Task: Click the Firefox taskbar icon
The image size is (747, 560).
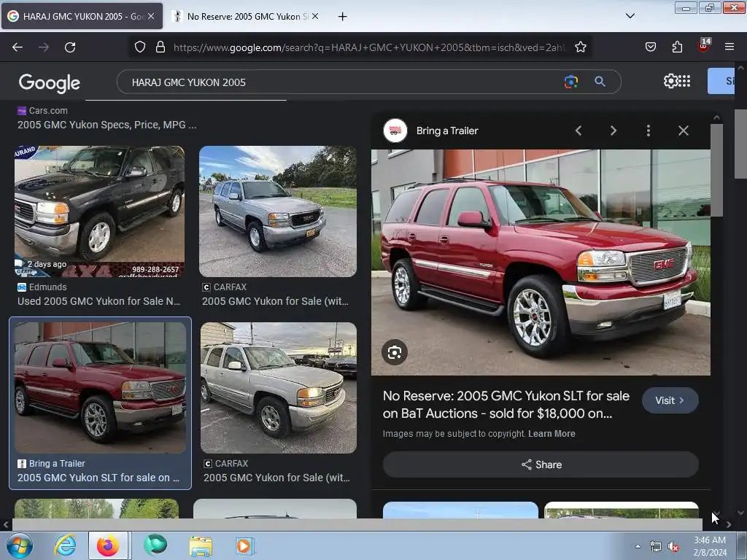Action: pyautogui.click(x=108, y=545)
